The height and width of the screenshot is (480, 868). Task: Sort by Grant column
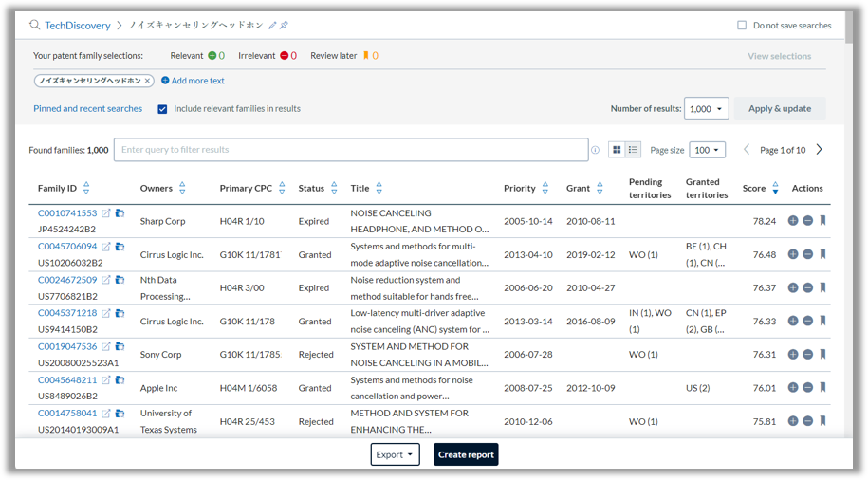tap(600, 188)
